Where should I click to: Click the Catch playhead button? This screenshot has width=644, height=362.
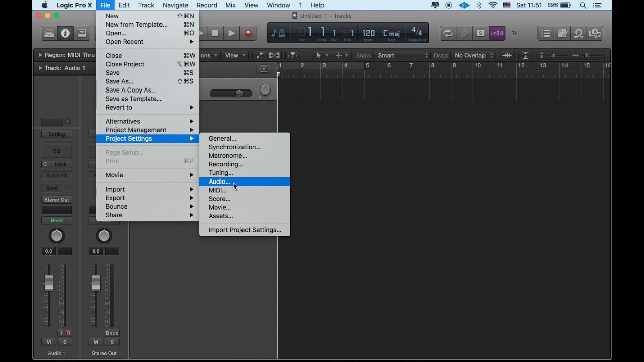(x=292, y=55)
